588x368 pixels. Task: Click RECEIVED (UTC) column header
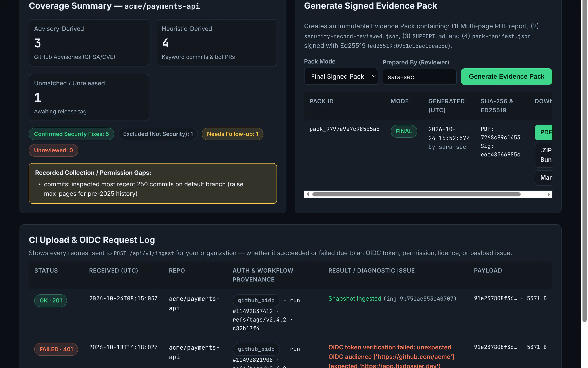113,270
